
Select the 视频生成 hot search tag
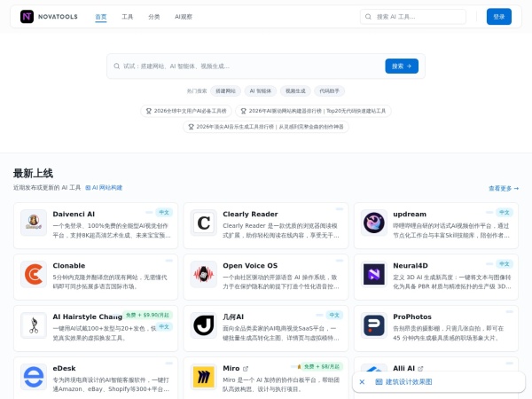click(295, 91)
